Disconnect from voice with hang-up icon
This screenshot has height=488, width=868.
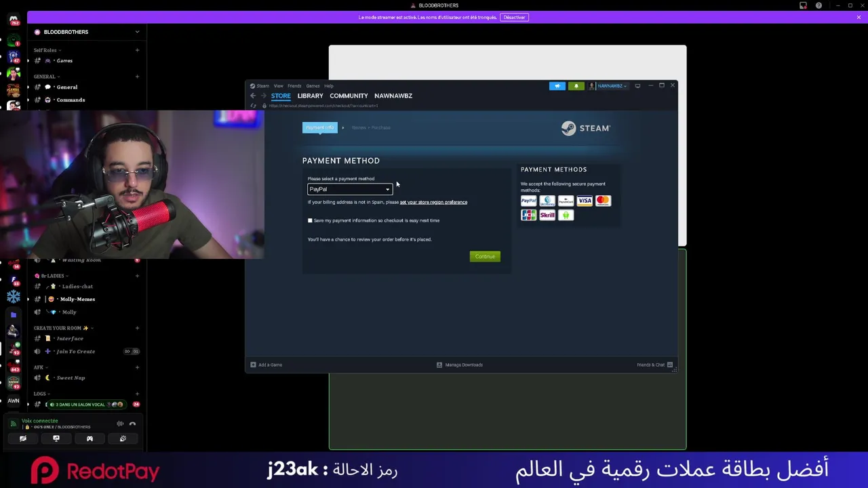[x=132, y=424]
